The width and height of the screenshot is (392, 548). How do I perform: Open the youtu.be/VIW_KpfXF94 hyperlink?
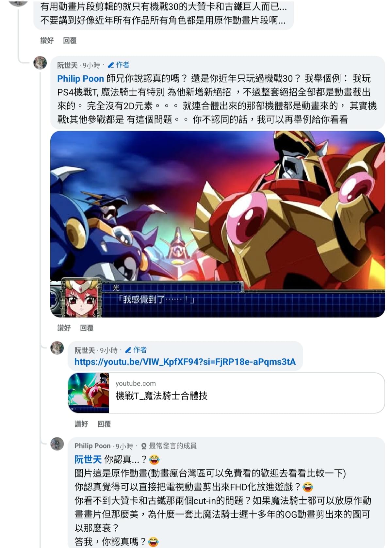(x=185, y=362)
